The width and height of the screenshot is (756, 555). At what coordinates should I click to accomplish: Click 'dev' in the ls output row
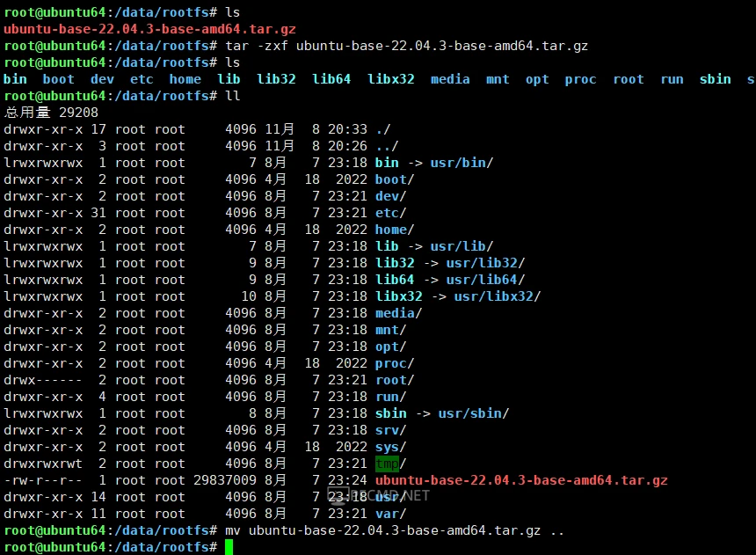102,79
